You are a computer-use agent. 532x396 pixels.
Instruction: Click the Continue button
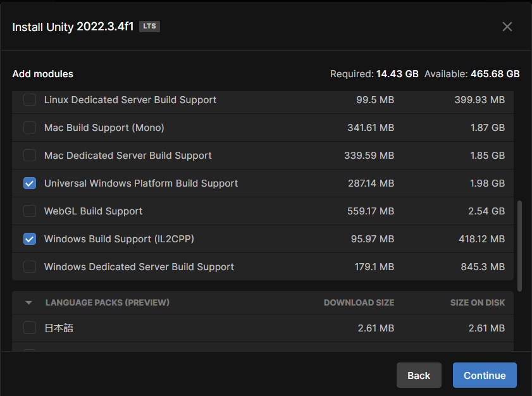click(x=485, y=375)
